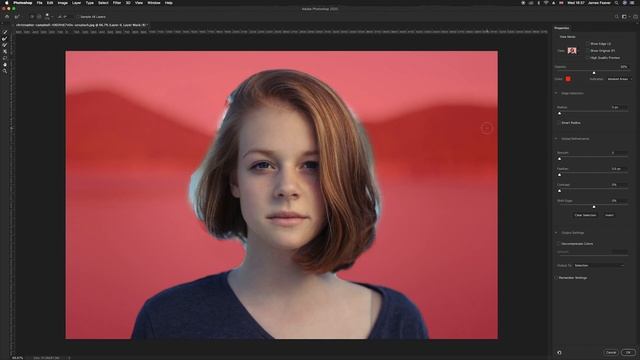Screen dimensions: 640x360
Task: Click the Radius slider handle
Action: (x=560, y=113)
